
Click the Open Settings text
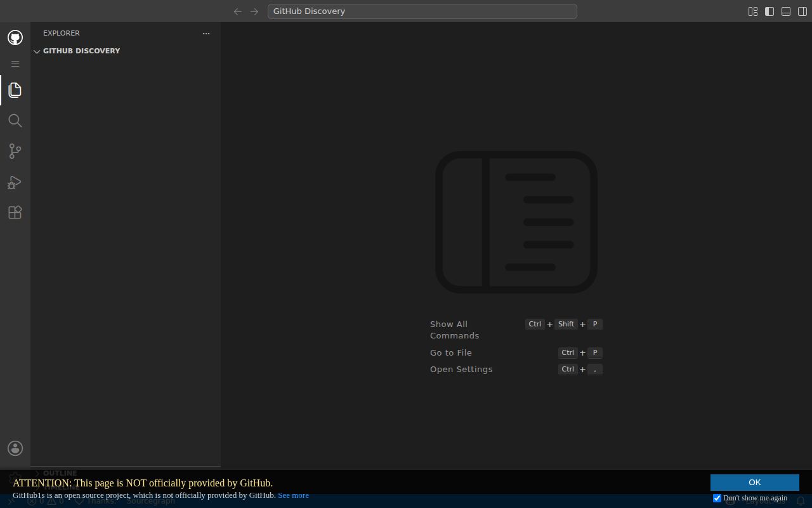pos(461,369)
